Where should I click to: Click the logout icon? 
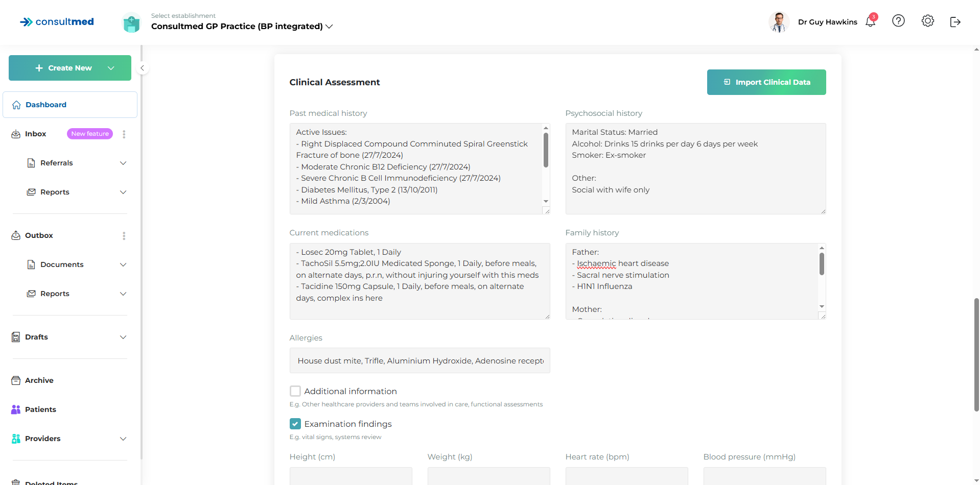(955, 22)
